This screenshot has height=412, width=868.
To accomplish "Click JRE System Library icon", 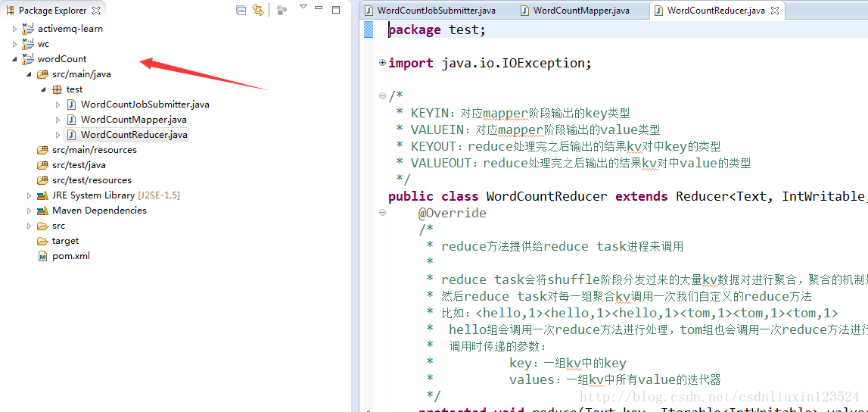I will pyautogui.click(x=42, y=195).
